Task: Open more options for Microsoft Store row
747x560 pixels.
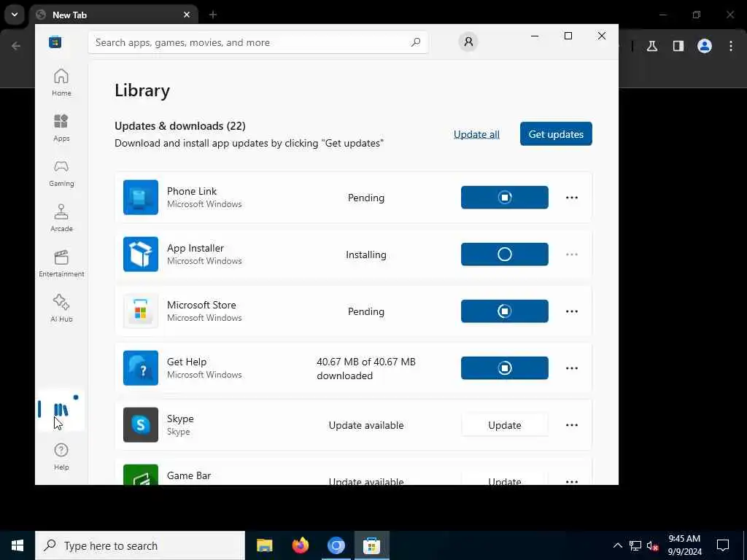Action: tap(572, 311)
